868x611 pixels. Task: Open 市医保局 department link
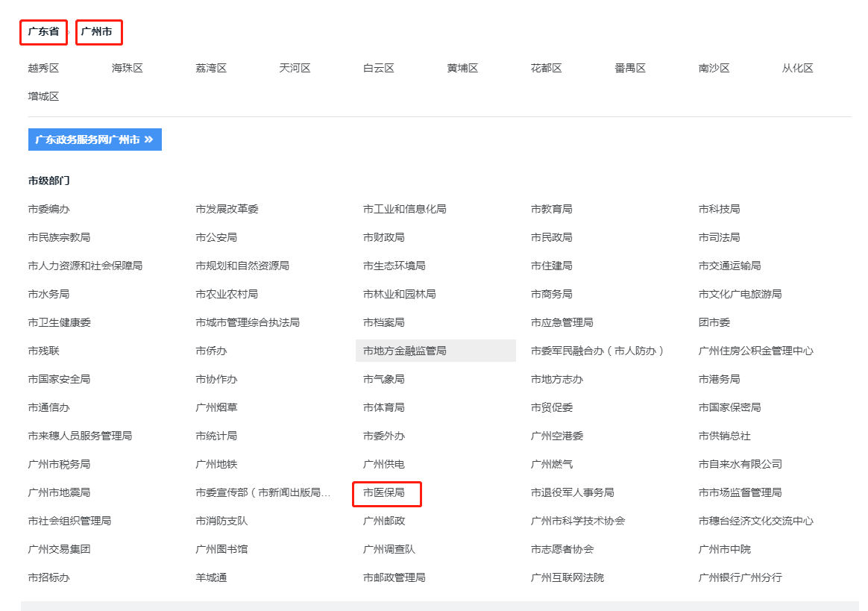[384, 492]
